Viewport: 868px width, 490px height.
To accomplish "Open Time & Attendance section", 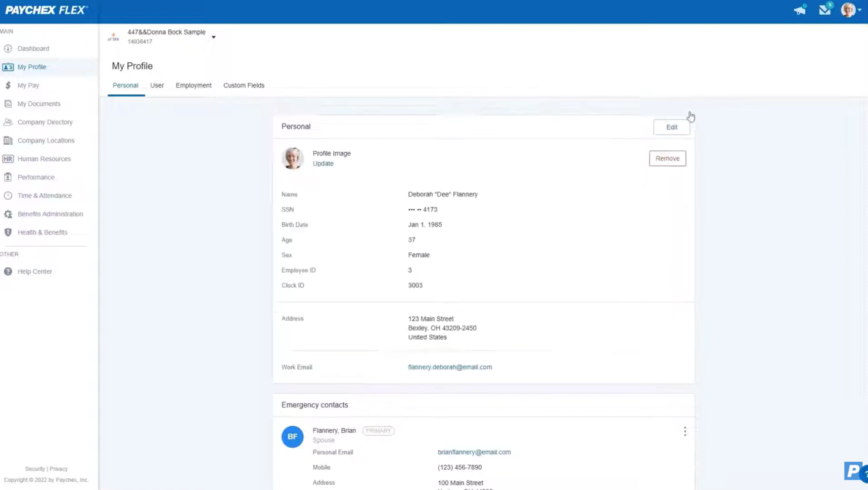I will click(x=45, y=196).
